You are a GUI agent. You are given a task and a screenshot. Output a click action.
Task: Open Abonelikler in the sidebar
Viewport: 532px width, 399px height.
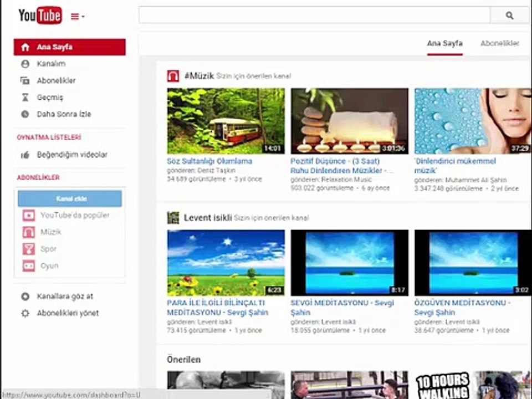pos(56,81)
